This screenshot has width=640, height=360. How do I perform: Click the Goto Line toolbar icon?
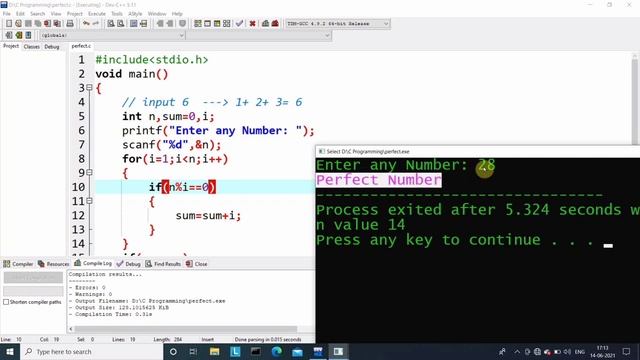click(144, 24)
